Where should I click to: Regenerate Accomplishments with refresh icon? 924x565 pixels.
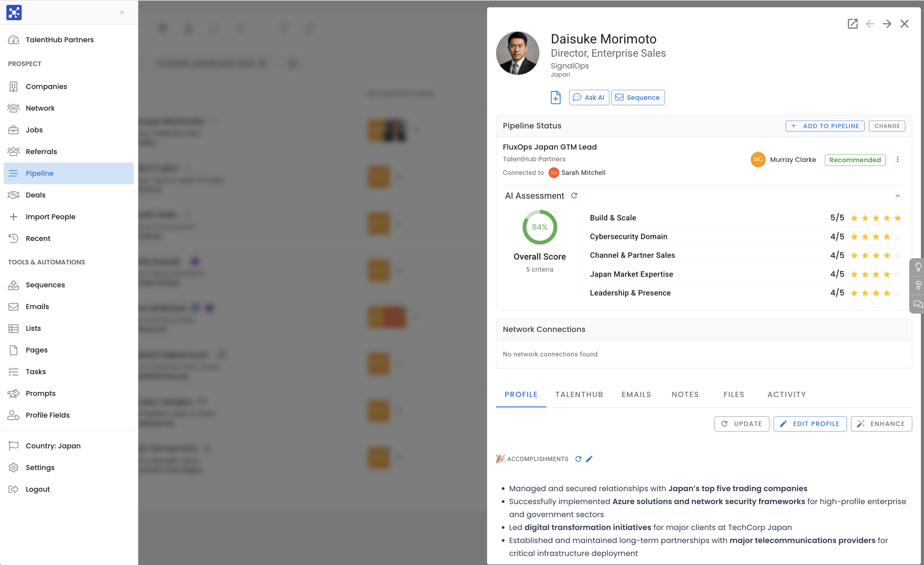click(x=578, y=459)
